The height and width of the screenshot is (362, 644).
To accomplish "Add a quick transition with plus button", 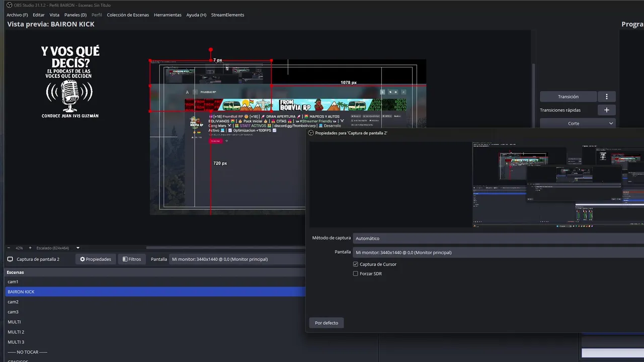I will click(x=607, y=110).
